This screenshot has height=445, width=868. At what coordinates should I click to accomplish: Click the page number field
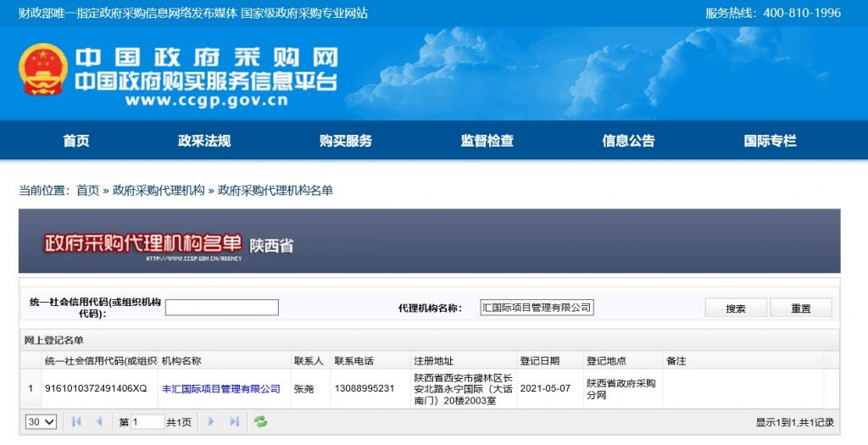click(x=147, y=422)
